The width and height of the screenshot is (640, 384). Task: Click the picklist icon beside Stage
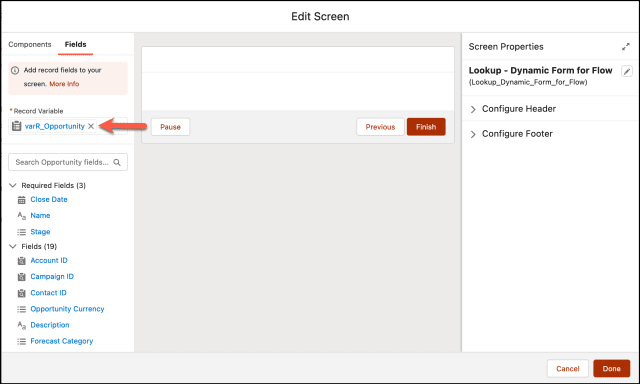point(22,232)
